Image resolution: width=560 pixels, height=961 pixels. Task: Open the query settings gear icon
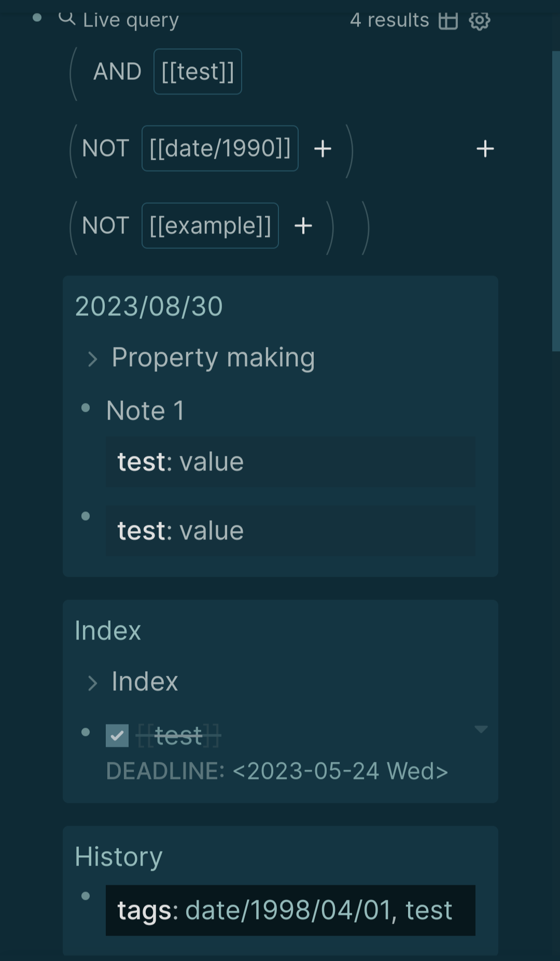click(479, 21)
